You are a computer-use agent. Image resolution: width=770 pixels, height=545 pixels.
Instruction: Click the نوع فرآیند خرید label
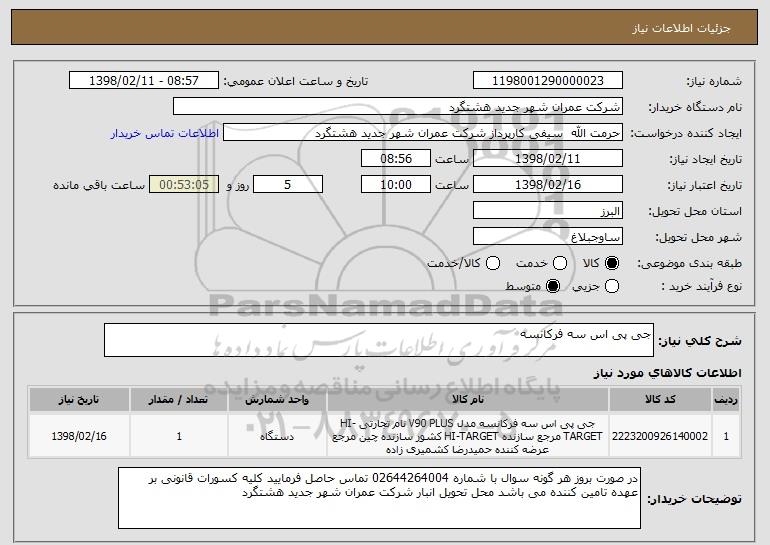(701, 286)
